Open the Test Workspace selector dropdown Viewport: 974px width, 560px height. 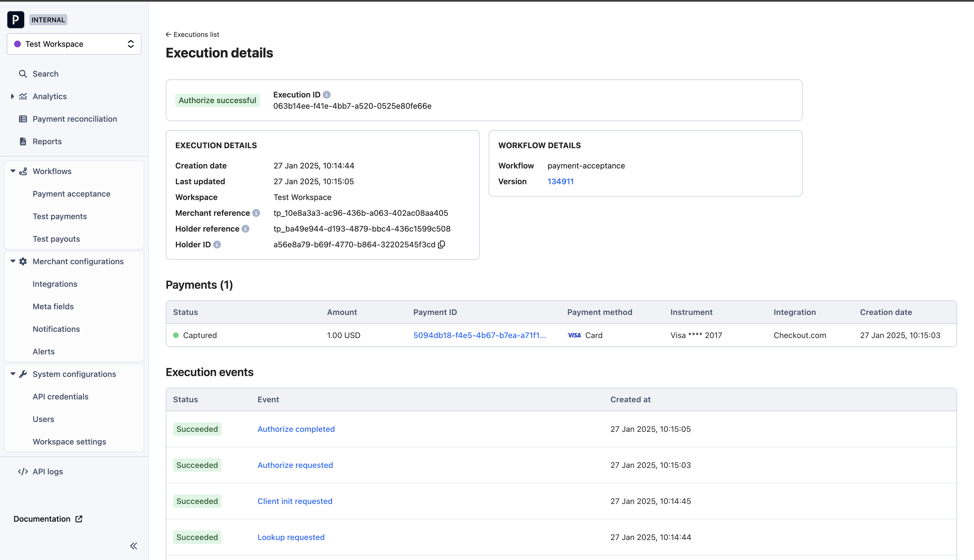(74, 44)
